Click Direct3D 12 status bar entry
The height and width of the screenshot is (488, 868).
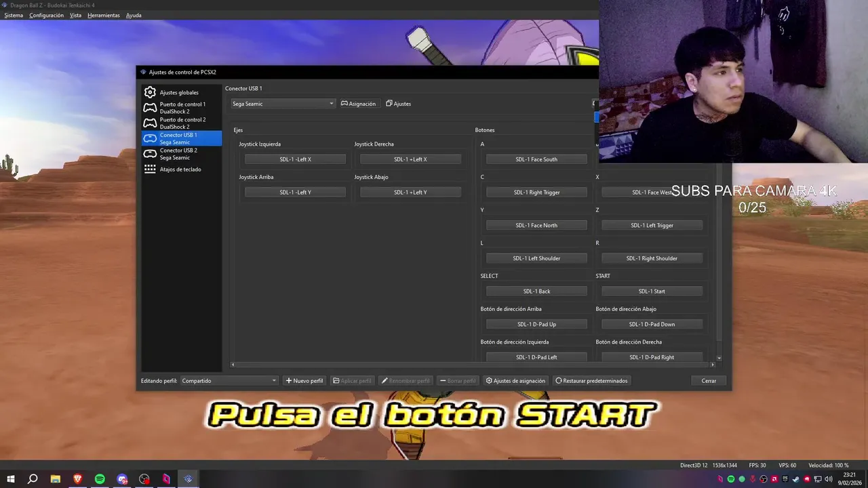(694, 465)
